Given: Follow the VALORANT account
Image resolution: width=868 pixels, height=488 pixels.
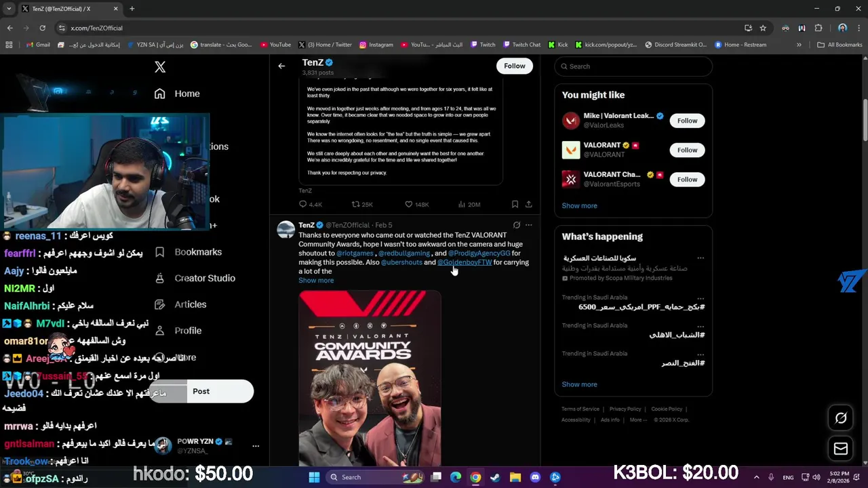Looking at the screenshot, I should point(687,150).
